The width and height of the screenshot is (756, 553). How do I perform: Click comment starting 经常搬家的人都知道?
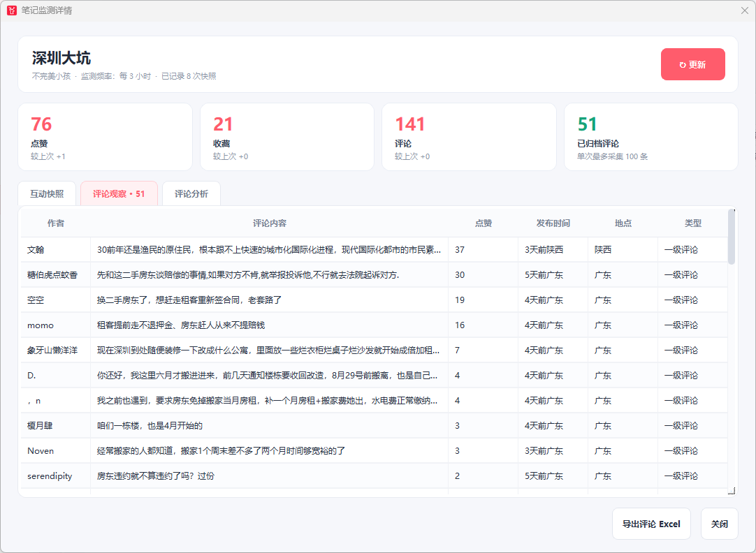coord(221,451)
